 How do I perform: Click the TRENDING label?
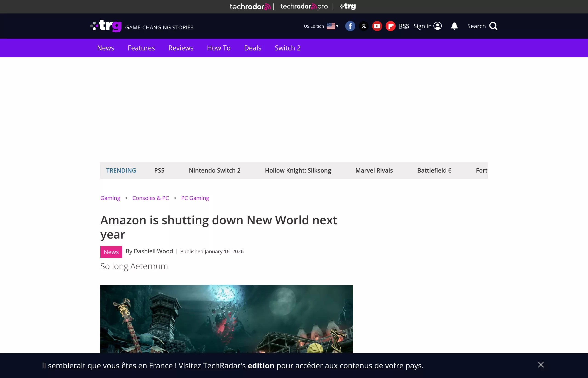[x=121, y=171]
